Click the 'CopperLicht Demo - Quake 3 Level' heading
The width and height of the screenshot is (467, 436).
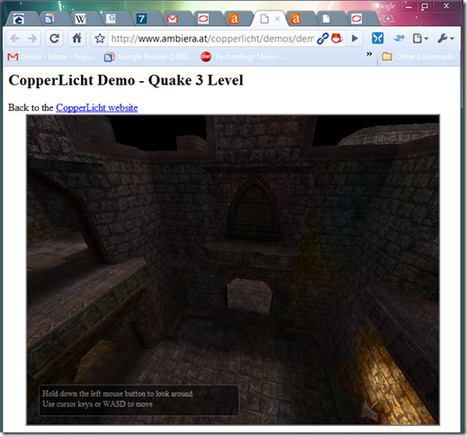tap(126, 80)
